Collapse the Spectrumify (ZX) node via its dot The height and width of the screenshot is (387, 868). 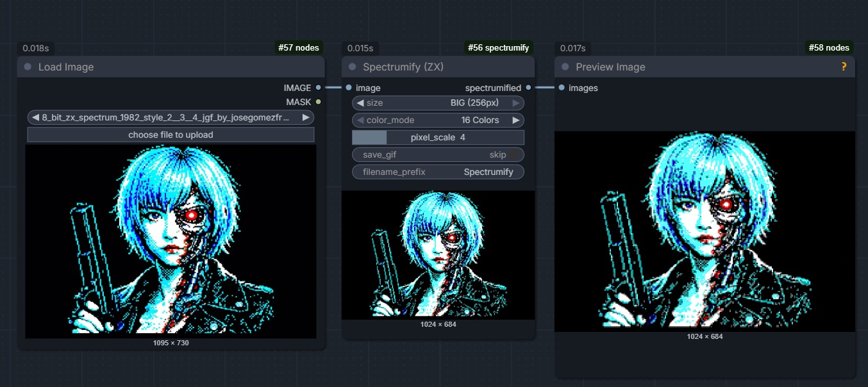[353, 67]
